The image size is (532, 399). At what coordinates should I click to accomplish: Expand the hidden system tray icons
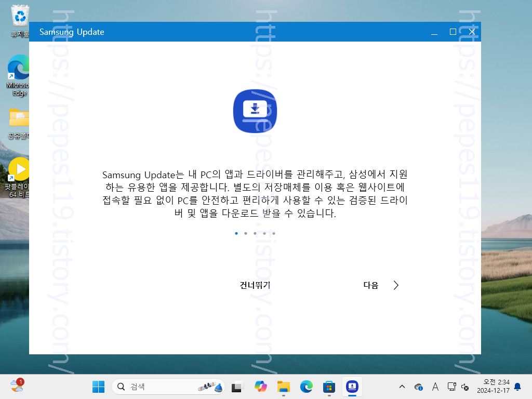(402, 387)
